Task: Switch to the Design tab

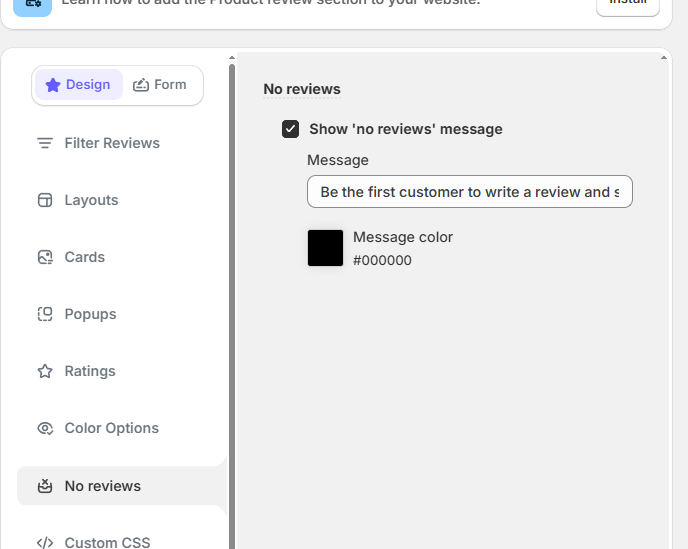Action: tap(78, 85)
